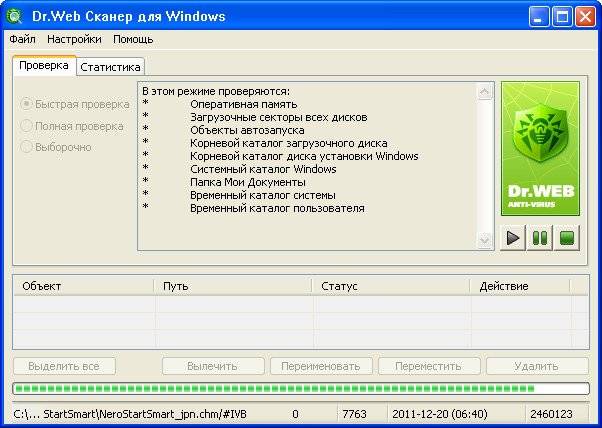The width and height of the screenshot is (602, 428).
Task: Open the Настройки menu
Action: [x=74, y=39]
